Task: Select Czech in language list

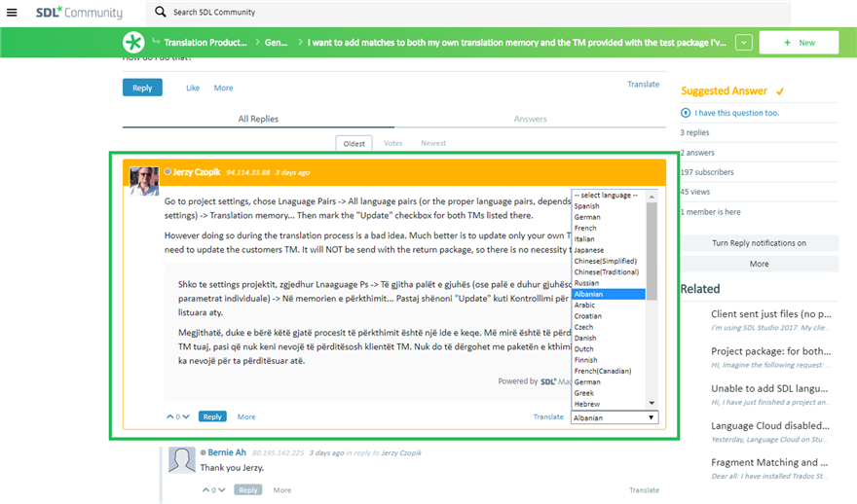Action: point(583,327)
